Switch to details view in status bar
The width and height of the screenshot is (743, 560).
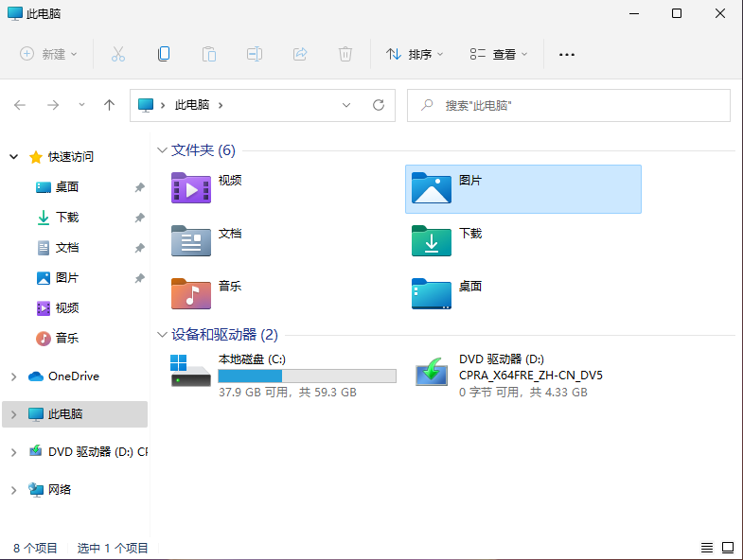point(707,548)
